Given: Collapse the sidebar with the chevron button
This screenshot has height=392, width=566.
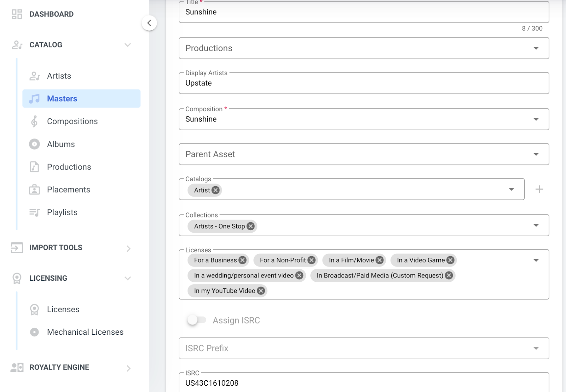Looking at the screenshot, I should point(149,23).
